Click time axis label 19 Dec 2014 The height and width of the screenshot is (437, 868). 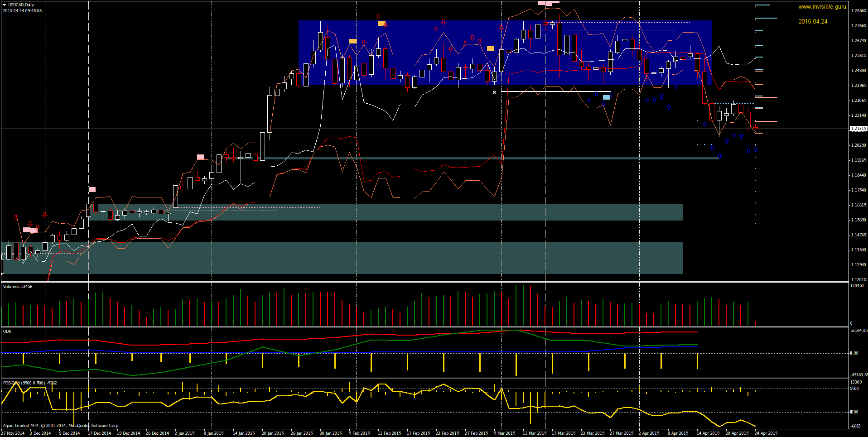click(x=128, y=433)
